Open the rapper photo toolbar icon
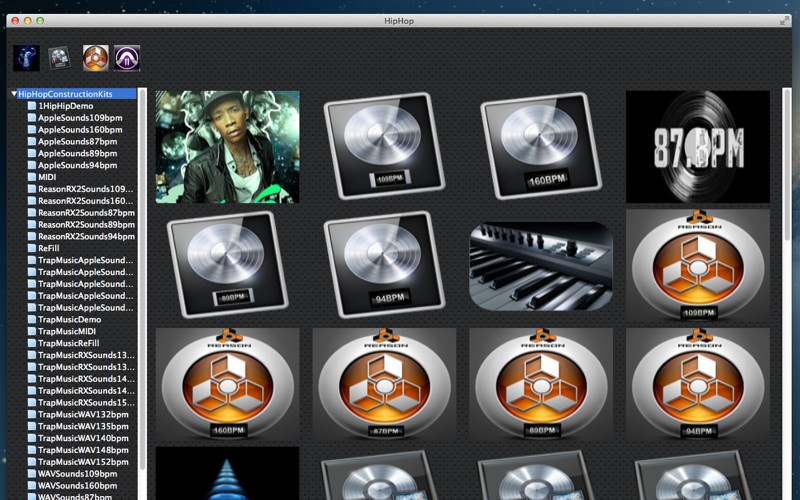 point(26,58)
